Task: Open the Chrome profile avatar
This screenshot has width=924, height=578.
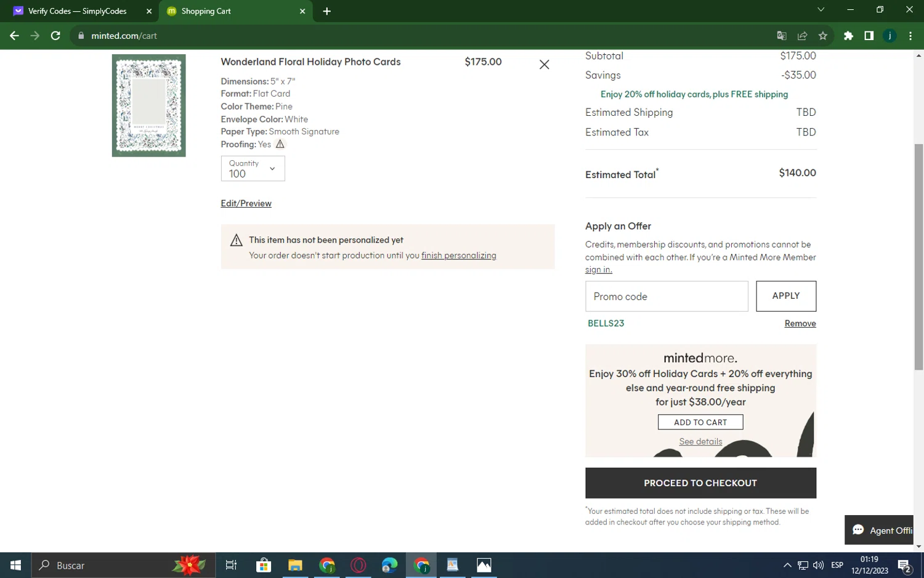Action: coord(890,36)
